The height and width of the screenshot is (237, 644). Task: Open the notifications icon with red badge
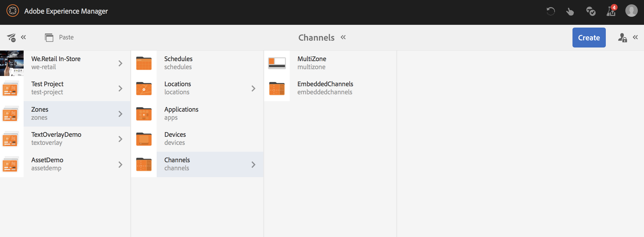click(x=611, y=11)
